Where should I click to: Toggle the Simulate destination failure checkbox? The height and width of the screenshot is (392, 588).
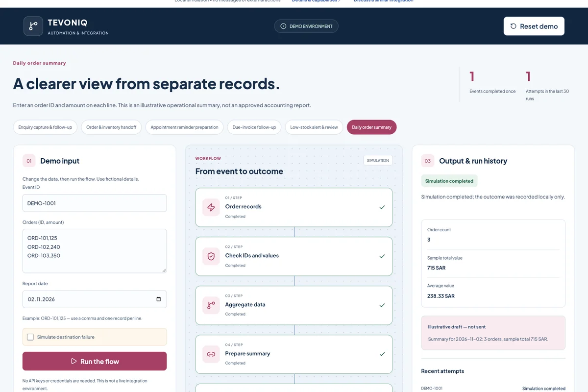pyautogui.click(x=30, y=337)
